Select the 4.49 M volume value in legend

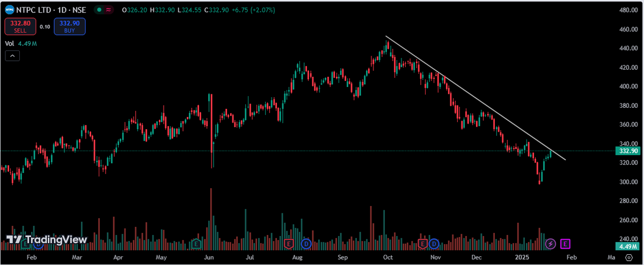tap(27, 43)
